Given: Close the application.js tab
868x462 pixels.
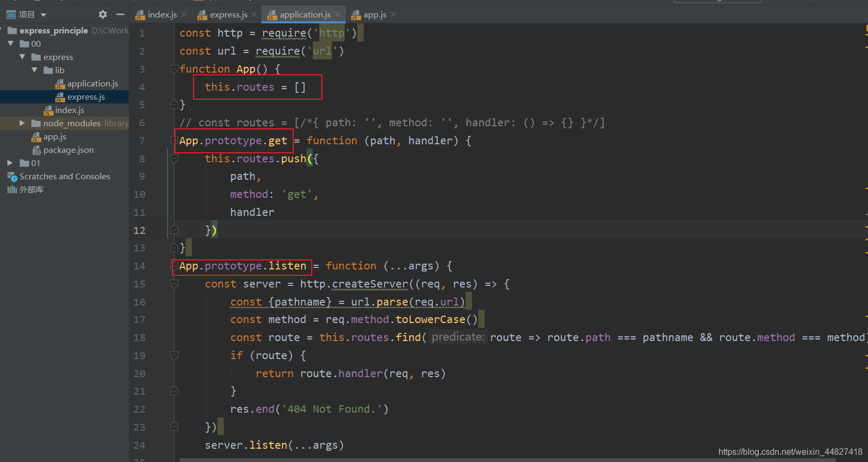Looking at the screenshot, I should click(338, 14).
